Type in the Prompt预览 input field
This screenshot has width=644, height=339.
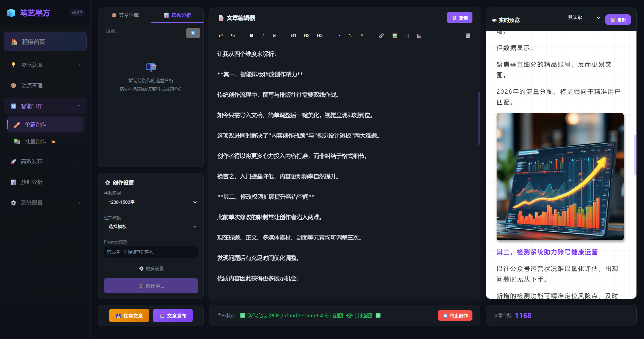tap(151, 252)
